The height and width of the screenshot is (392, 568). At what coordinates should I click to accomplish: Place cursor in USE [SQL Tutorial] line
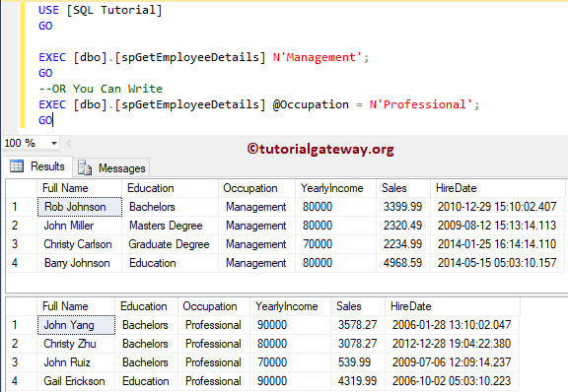101,10
